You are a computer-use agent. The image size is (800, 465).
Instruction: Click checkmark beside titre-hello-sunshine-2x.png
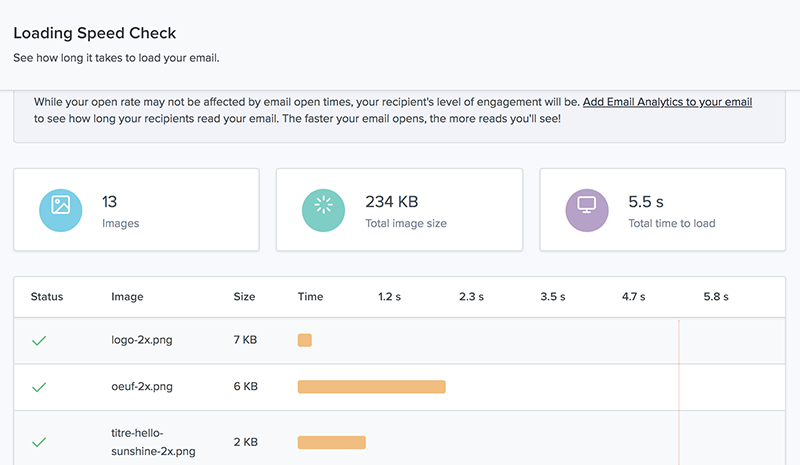(39, 441)
